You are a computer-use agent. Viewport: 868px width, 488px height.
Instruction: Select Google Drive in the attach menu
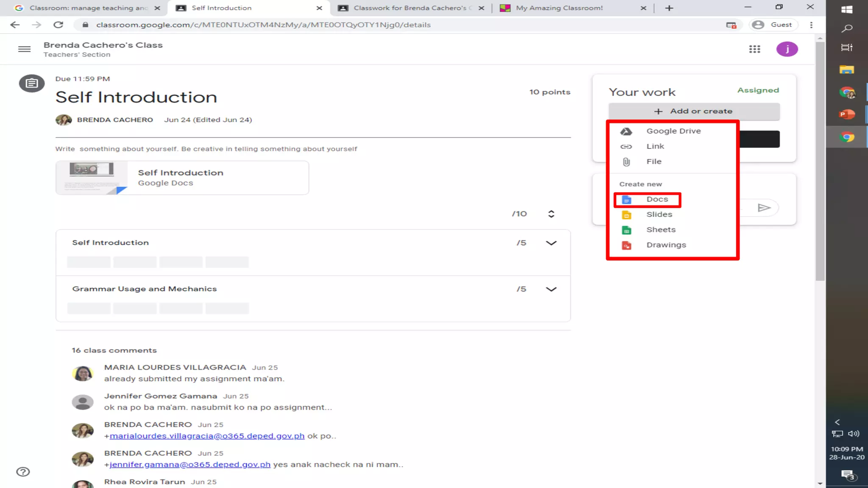pyautogui.click(x=672, y=131)
